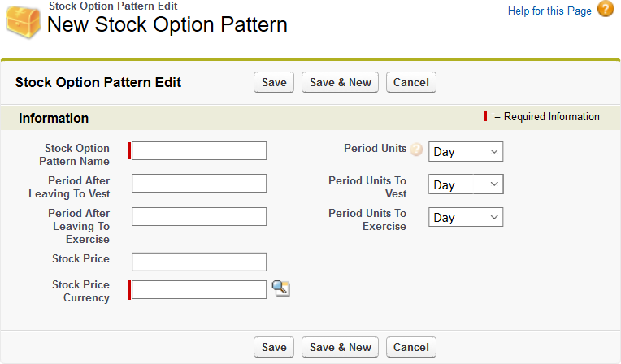Click the Help for this Page link
The width and height of the screenshot is (621, 364).
[x=549, y=11]
